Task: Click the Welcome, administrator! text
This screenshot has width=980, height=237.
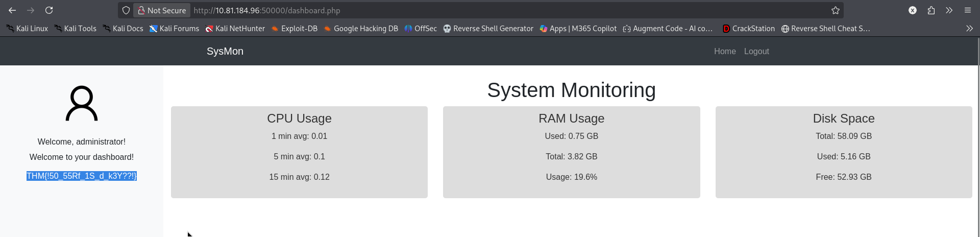Action: pyautogui.click(x=82, y=141)
